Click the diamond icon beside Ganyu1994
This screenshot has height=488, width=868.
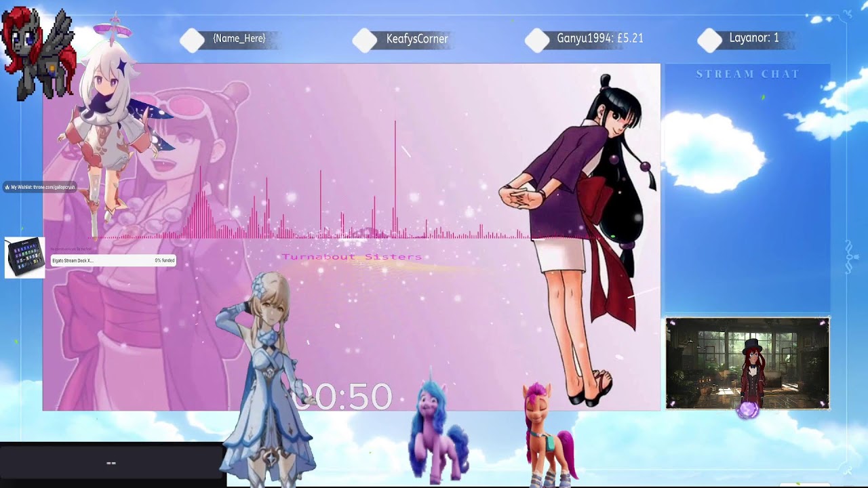537,40
